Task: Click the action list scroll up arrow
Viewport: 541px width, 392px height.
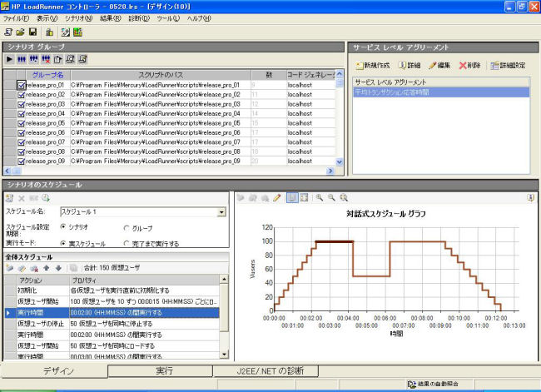Action: pos(224,279)
